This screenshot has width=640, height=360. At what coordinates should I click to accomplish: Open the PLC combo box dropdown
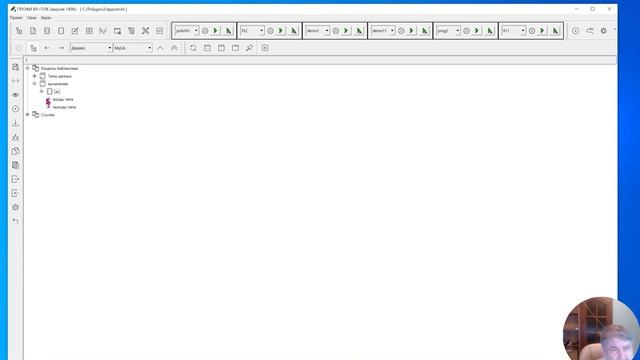[261, 31]
